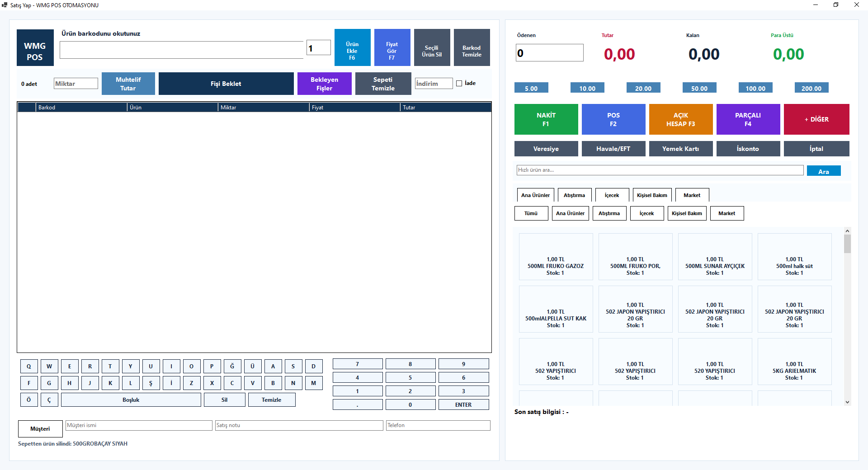Select the 5.00 quick amount
The image size is (868, 470).
(531, 88)
